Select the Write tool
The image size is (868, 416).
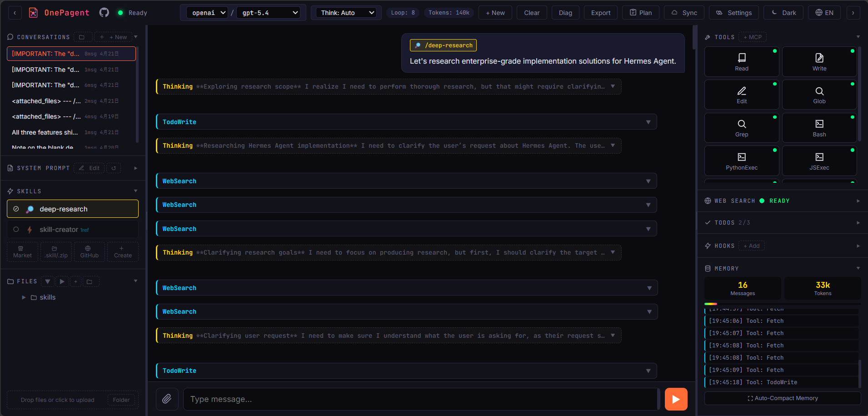(x=819, y=62)
